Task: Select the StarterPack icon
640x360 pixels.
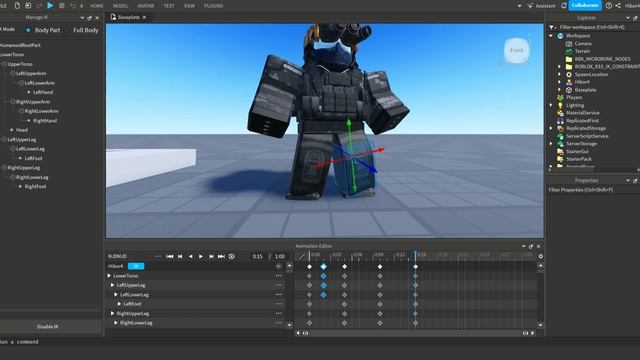Action: point(560,159)
